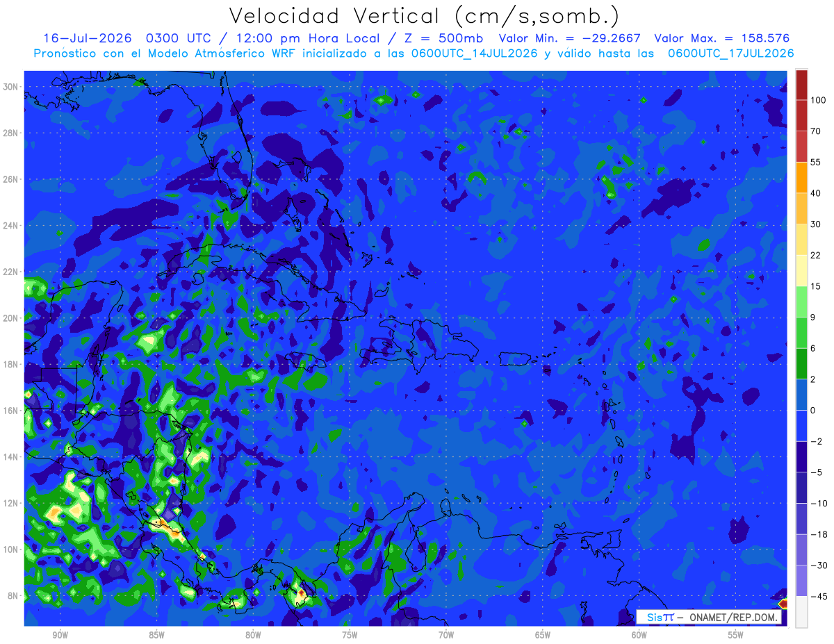This screenshot has height=644, width=834.
Task: Click the '0600UTC_17JUL2026' valid-until time
Action: tap(730, 53)
